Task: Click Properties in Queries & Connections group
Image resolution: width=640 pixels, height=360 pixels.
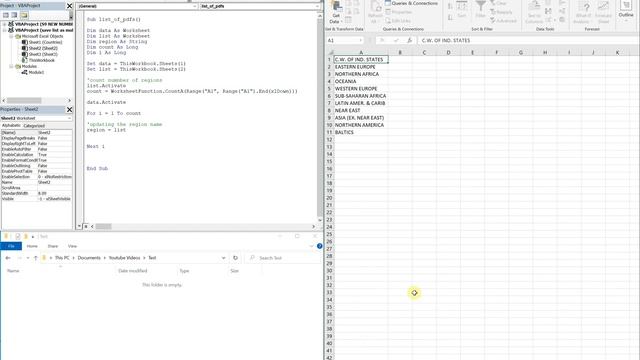Action: (x=398, y=12)
